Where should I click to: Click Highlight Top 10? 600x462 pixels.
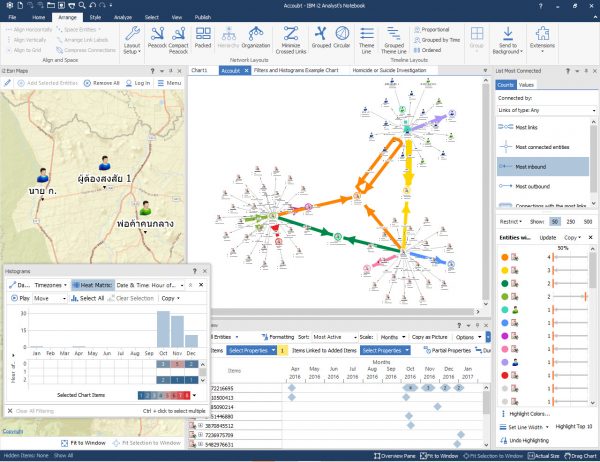[574, 426]
